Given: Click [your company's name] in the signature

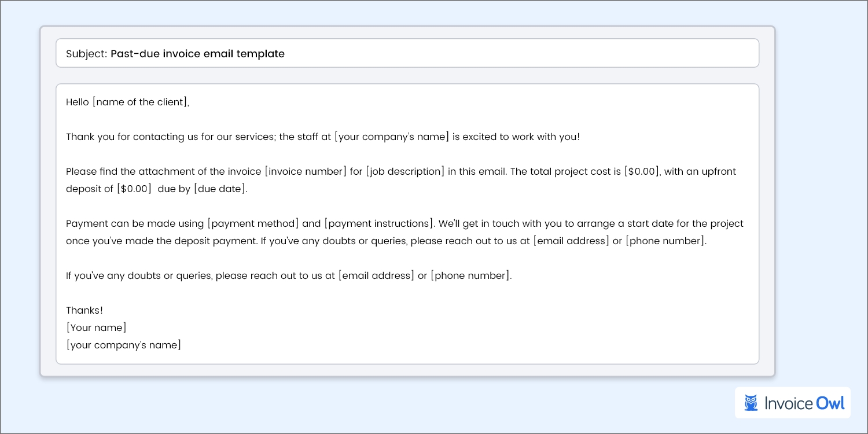Looking at the screenshot, I should click(123, 345).
